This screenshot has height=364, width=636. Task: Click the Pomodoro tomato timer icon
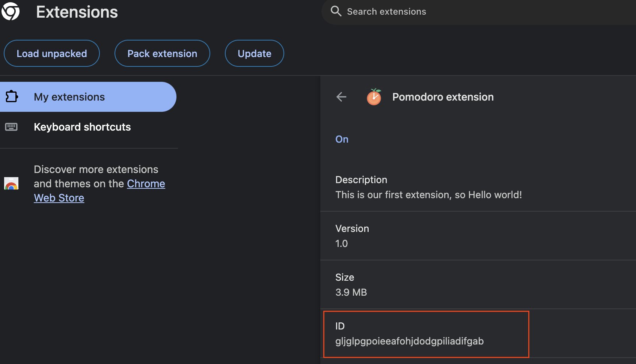coord(374,97)
